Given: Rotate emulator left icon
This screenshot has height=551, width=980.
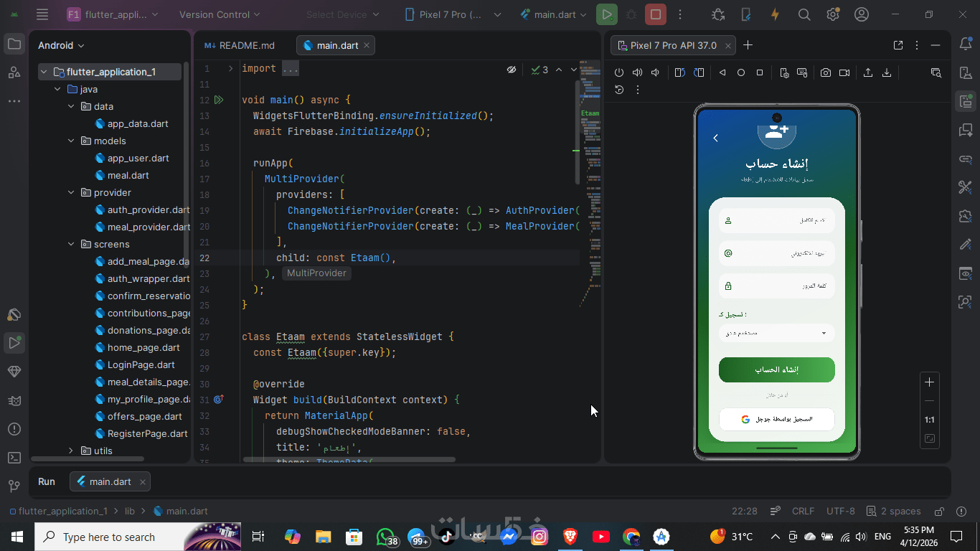Looking at the screenshot, I should pyautogui.click(x=680, y=72).
